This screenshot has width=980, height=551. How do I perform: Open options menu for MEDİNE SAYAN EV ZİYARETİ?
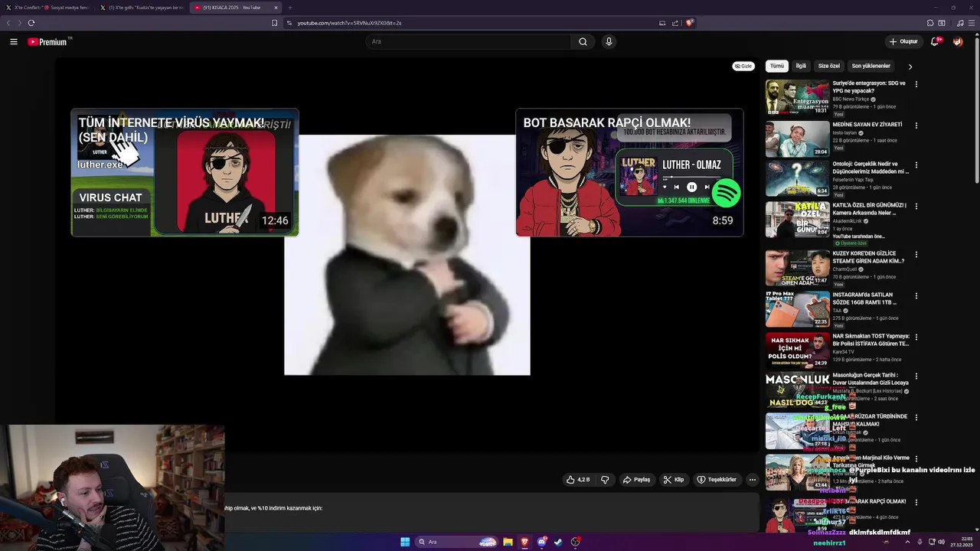[916, 126]
